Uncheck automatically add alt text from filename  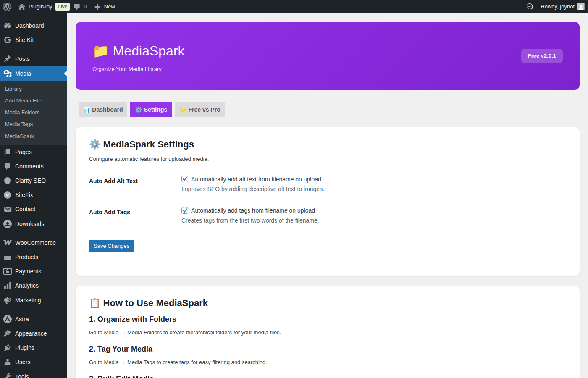tap(185, 178)
